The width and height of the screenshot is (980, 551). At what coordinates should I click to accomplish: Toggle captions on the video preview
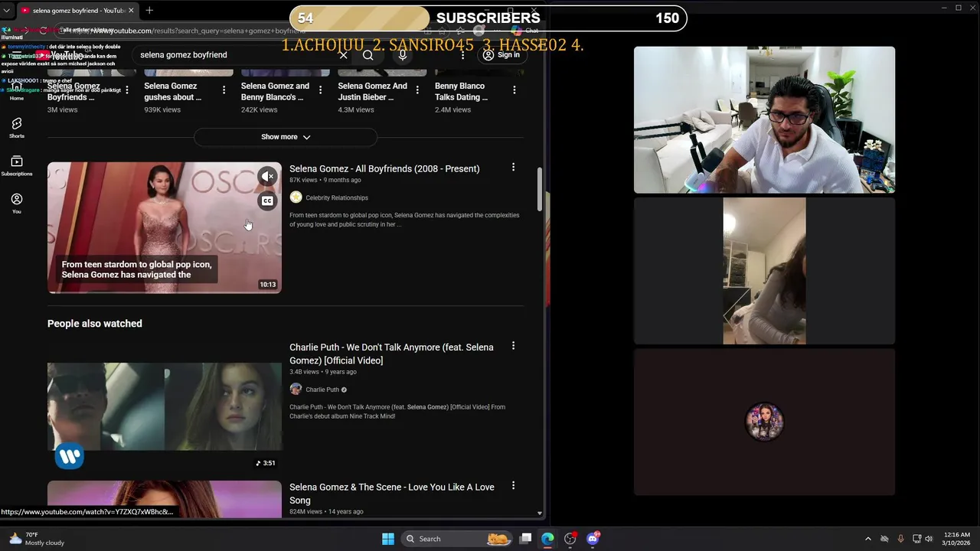tap(267, 201)
